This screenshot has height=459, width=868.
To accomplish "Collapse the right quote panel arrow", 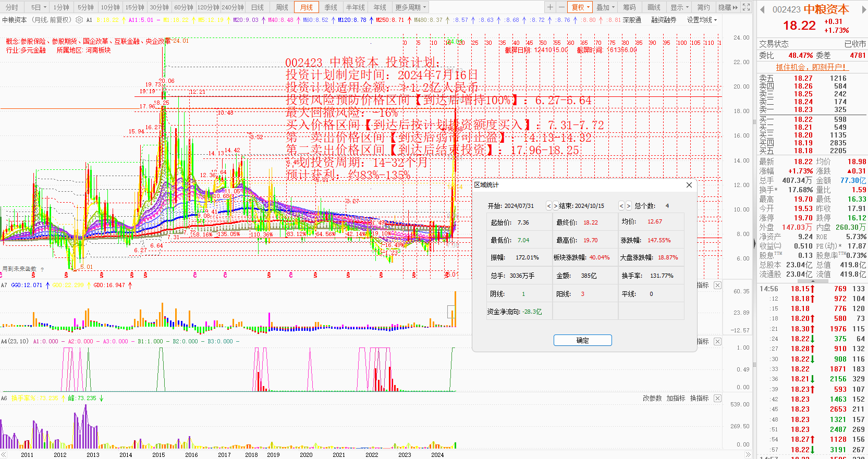I will click(x=754, y=243).
